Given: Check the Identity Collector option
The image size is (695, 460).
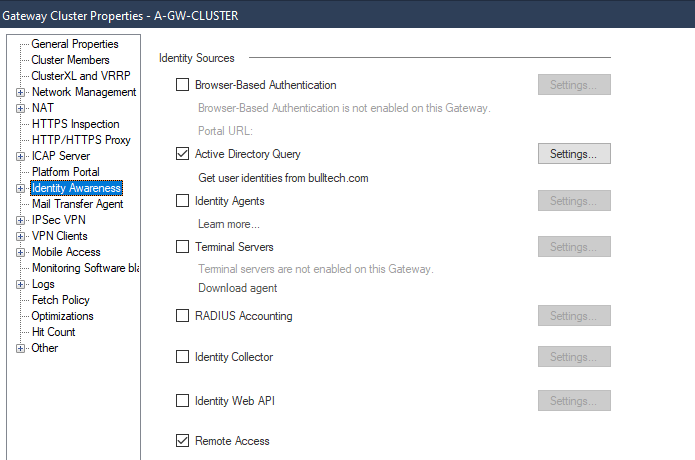Looking at the screenshot, I should click(182, 357).
